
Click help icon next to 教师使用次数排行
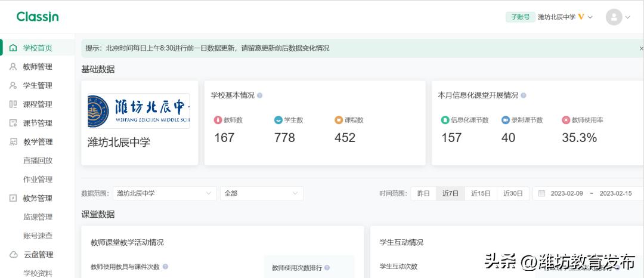[327, 268]
